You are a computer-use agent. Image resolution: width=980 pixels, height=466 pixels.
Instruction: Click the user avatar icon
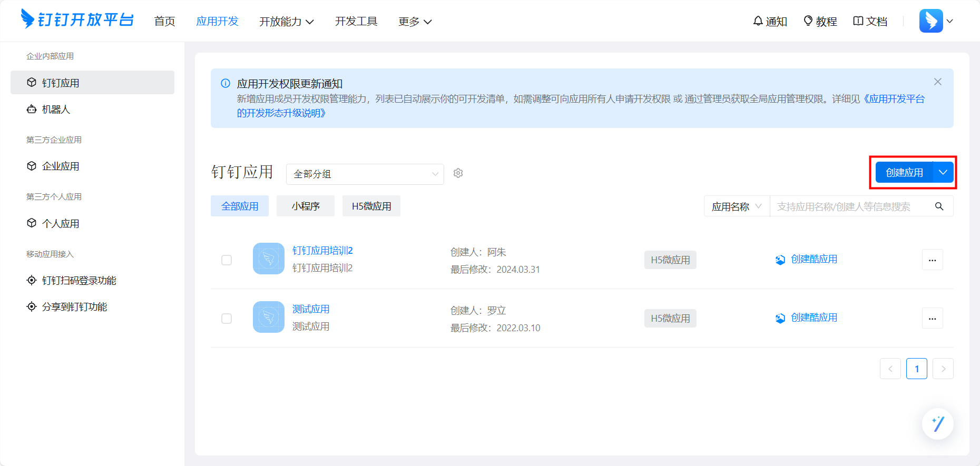pos(931,21)
